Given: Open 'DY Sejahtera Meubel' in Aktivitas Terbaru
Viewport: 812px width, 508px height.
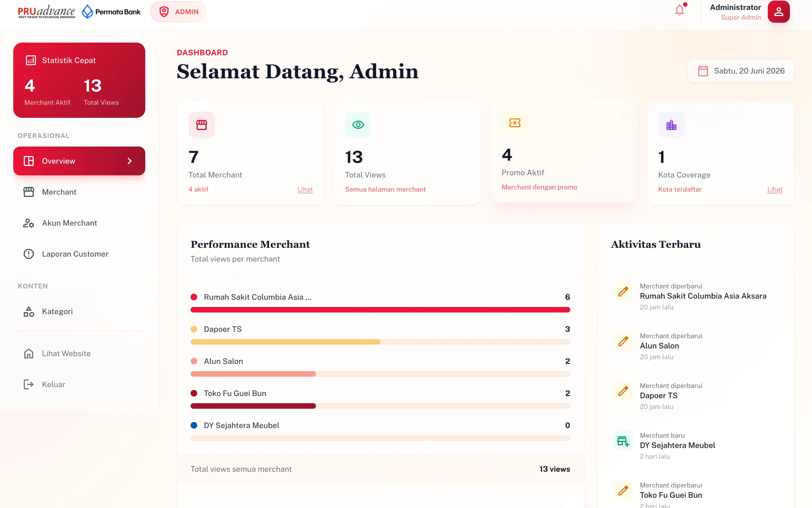Looking at the screenshot, I should coord(678,445).
